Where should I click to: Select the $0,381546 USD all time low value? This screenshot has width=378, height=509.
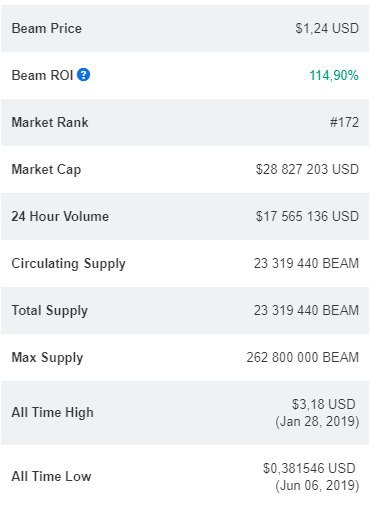click(309, 468)
